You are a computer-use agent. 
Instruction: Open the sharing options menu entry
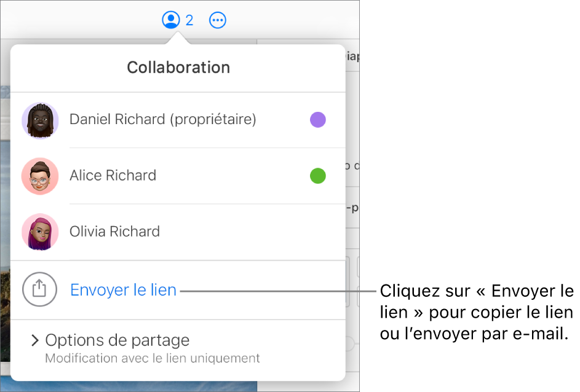(117, 340)
